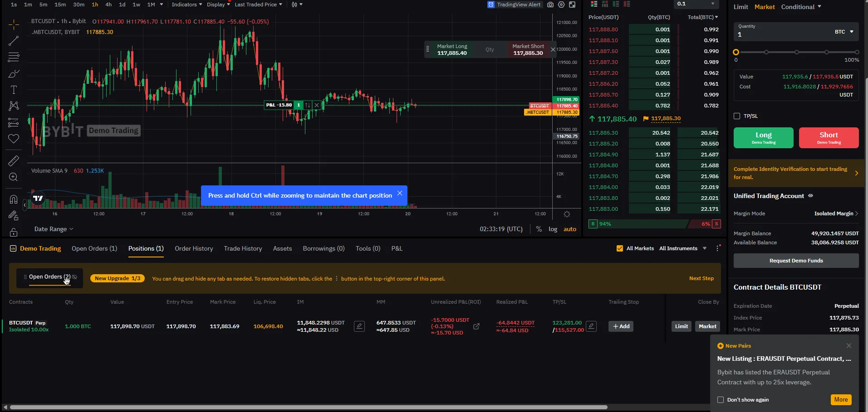Open the Display dropdown
The image size is (868, 412).
218,5
